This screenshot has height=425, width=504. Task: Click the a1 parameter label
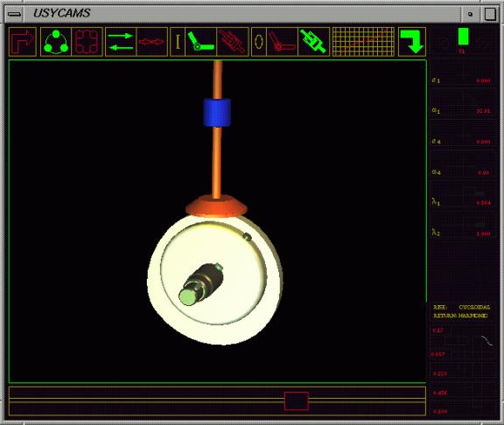click(x=436, y=80)
